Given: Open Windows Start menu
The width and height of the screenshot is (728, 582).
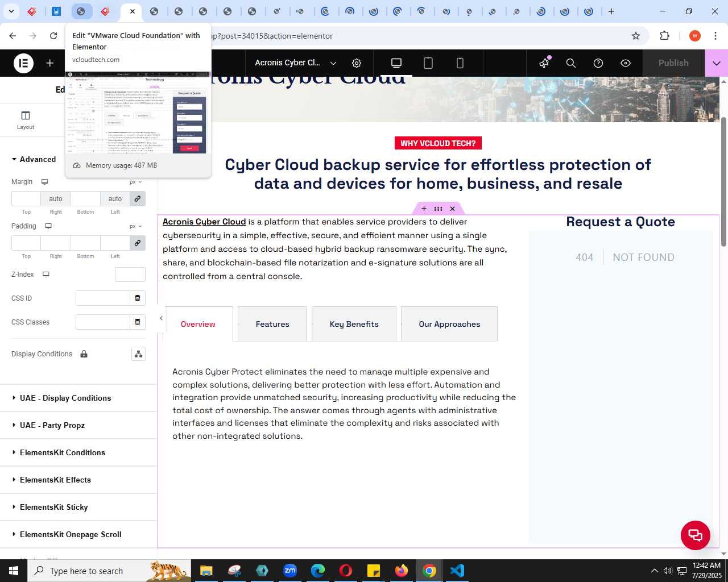Looking at the screenshot, I should point(14,571).
